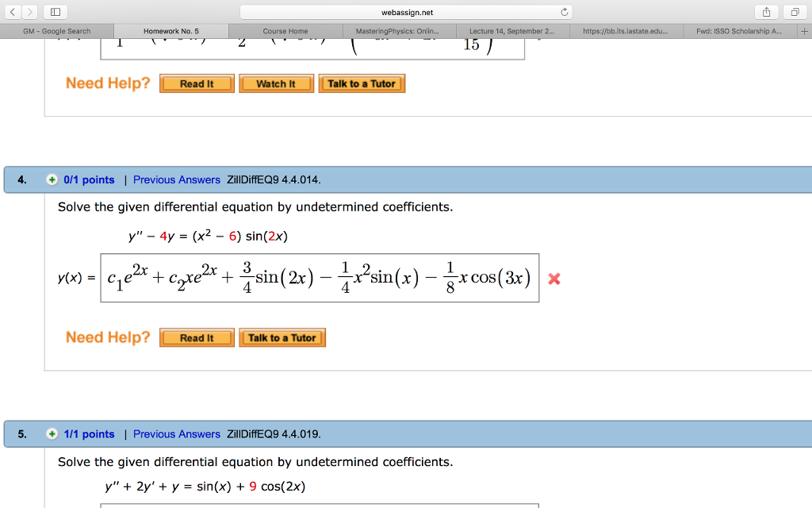Screen dimensions: 812x508
Task: Show all tabs overview
Action: [x=795, y=12]
